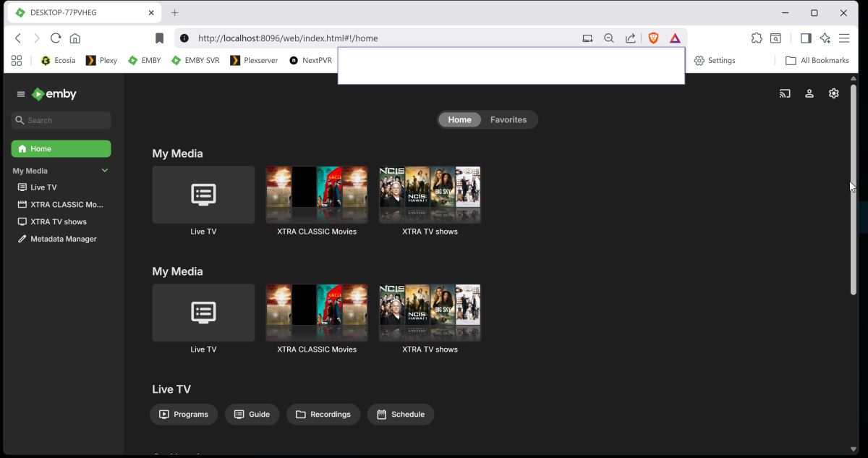Image resolution: width=868 pixels, height=458 pixels.
Task: Open second Live TV library card
Action: point(203,313)
